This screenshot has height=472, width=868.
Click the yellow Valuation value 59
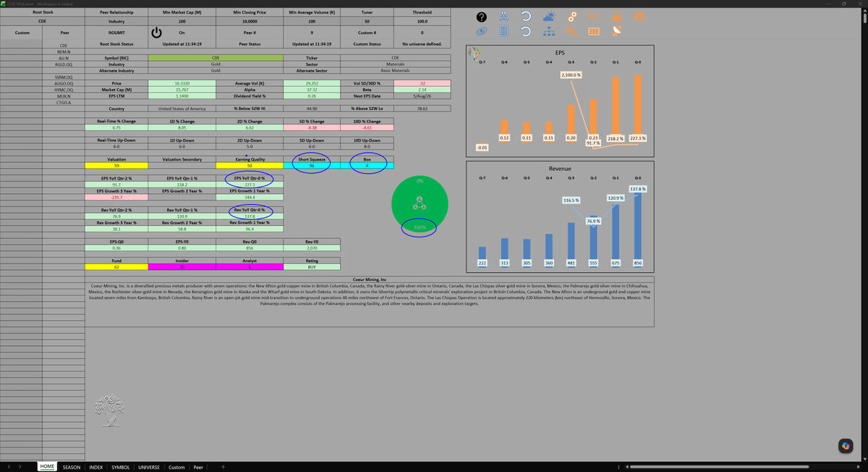point(116,166)
